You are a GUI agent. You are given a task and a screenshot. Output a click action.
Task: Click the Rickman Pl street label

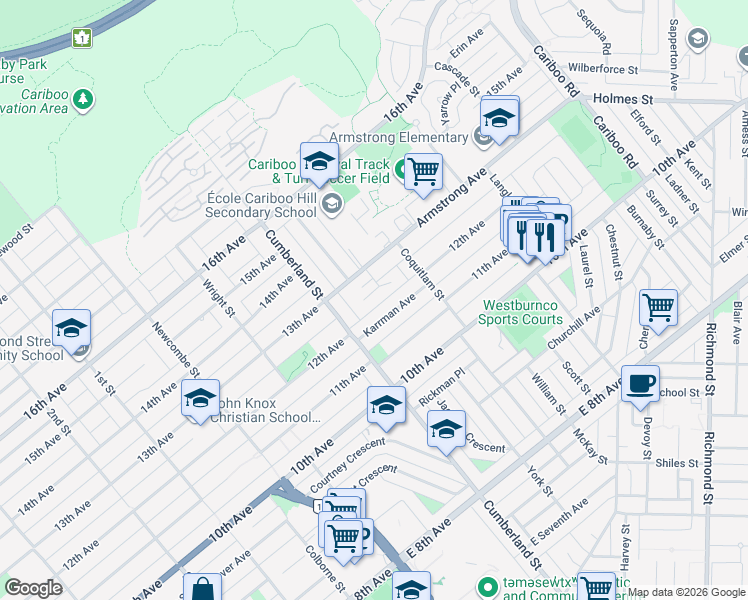click(x=441, y=387)
